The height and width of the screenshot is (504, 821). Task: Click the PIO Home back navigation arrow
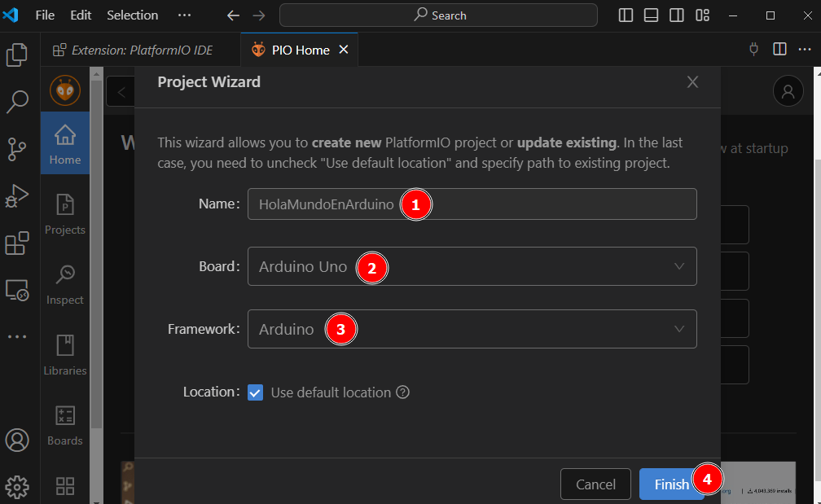pos(121,92)
